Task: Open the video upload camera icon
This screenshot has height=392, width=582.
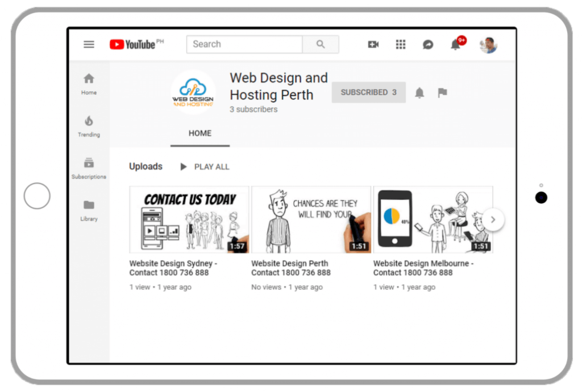Action: coord(373,44)
